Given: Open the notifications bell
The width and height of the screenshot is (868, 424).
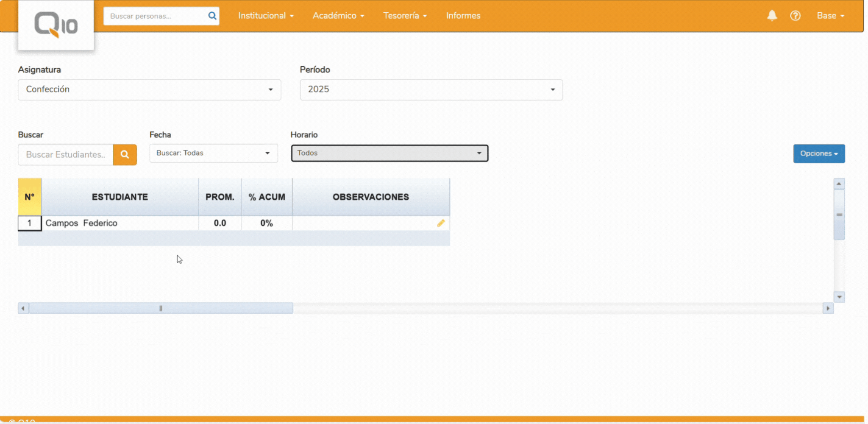Looking at the screenshot, I should click(x=772, y=16).
